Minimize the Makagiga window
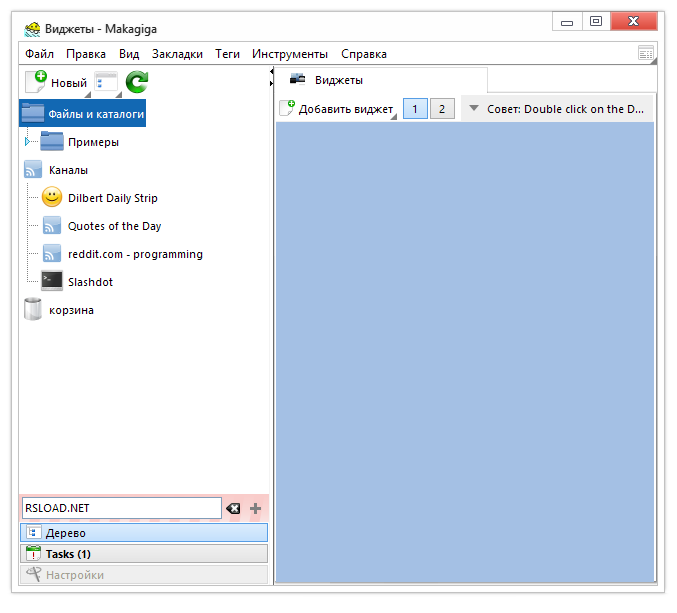Screen dimensions: 677x613 (x=567, y=21)
